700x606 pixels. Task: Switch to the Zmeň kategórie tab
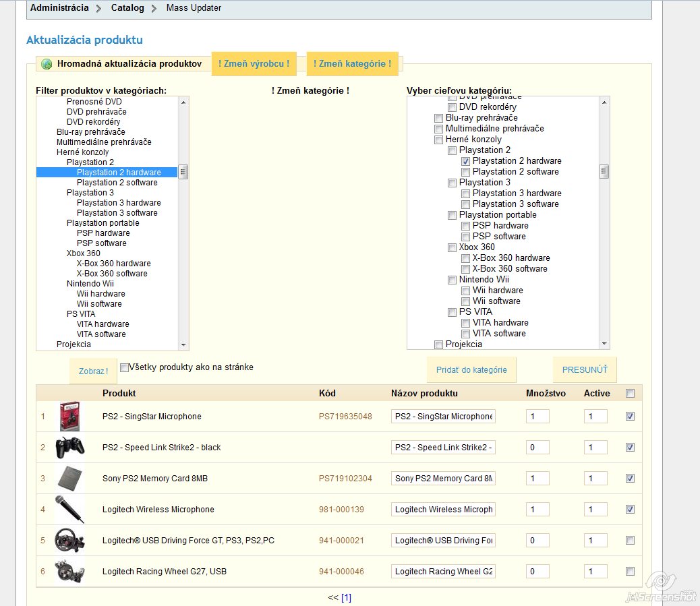[352, 64]
